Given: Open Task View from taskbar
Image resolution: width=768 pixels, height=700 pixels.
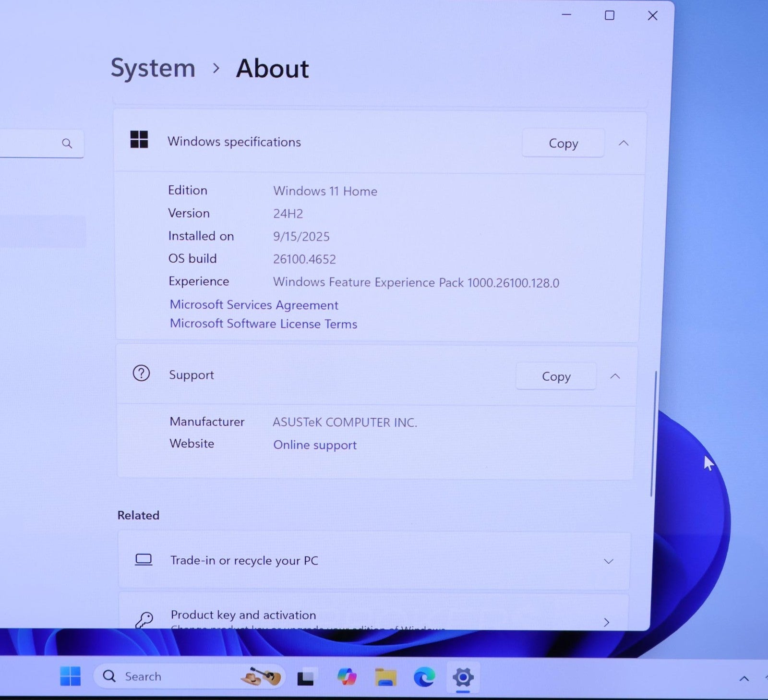Looking at the screenshot, I should [305, 677].
